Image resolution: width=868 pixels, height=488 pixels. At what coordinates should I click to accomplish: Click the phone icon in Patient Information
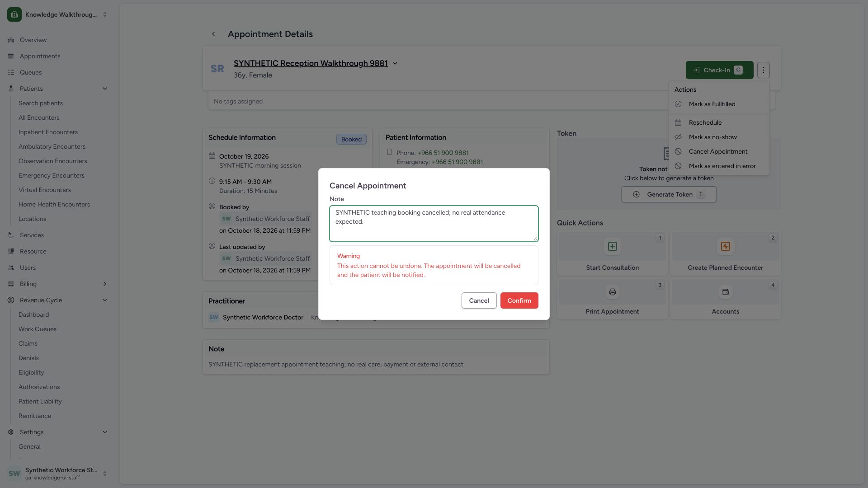(389, 152)
